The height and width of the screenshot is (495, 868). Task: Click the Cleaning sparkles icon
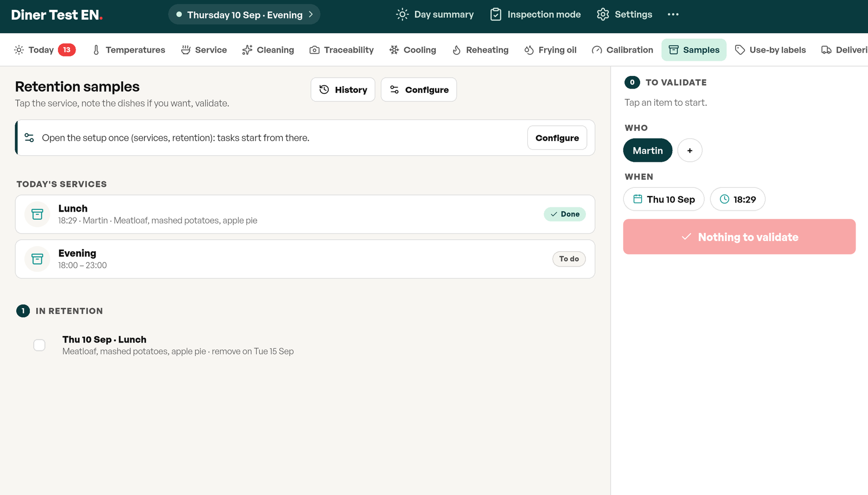point(247,50)
